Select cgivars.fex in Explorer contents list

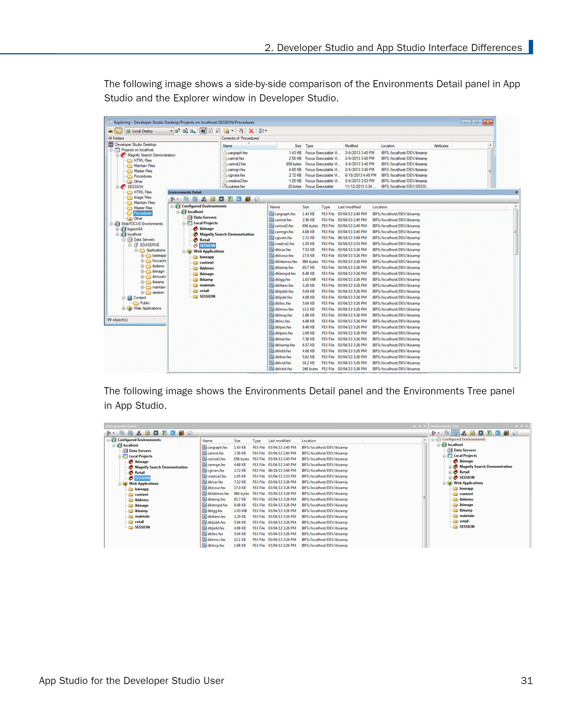pos(236,175)
